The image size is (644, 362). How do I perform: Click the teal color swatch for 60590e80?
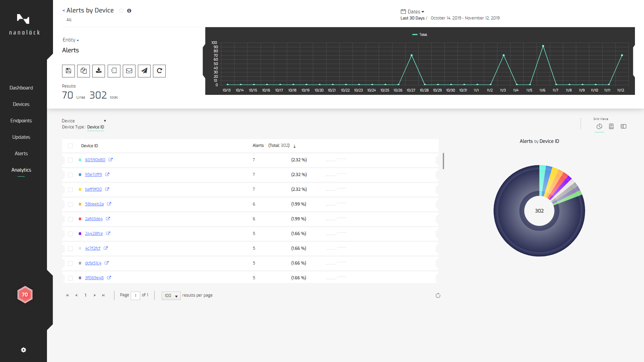click(x=80, y=160)
